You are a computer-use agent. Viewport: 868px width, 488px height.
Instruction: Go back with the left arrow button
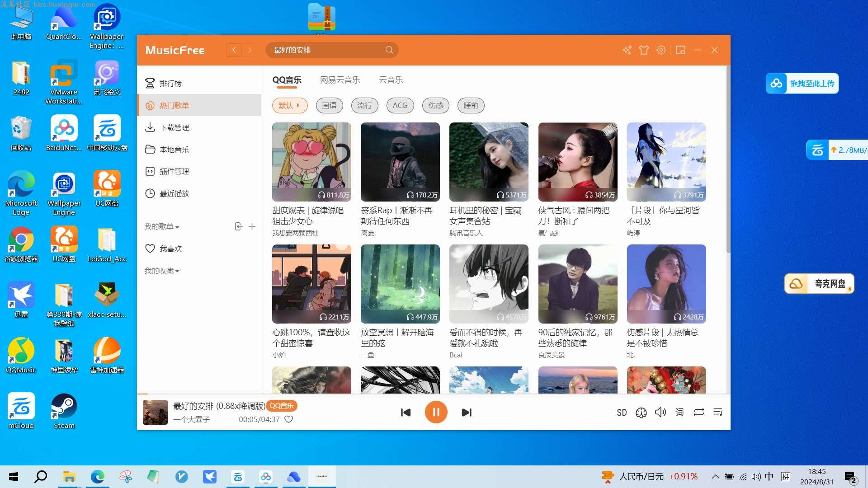[234, 50]
